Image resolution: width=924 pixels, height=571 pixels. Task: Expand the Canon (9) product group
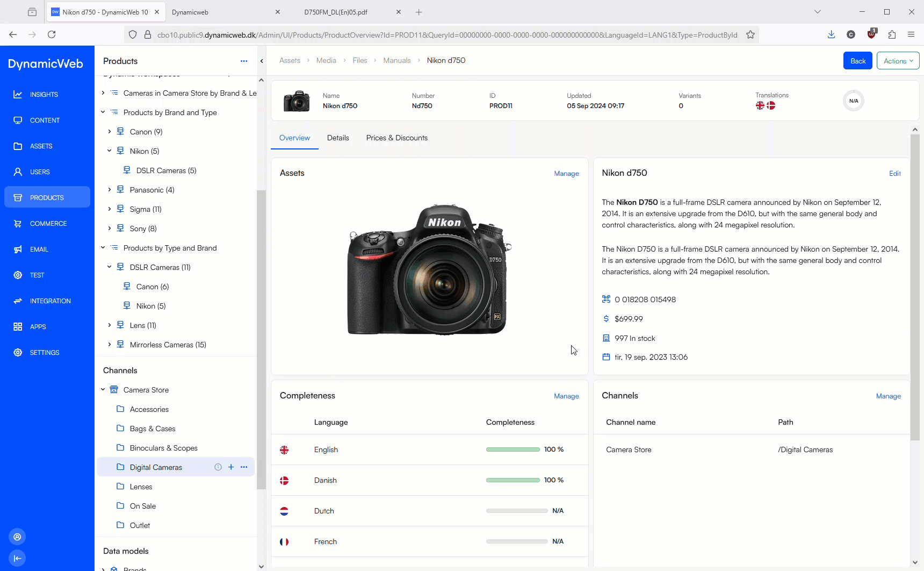[x=109, y=131]
